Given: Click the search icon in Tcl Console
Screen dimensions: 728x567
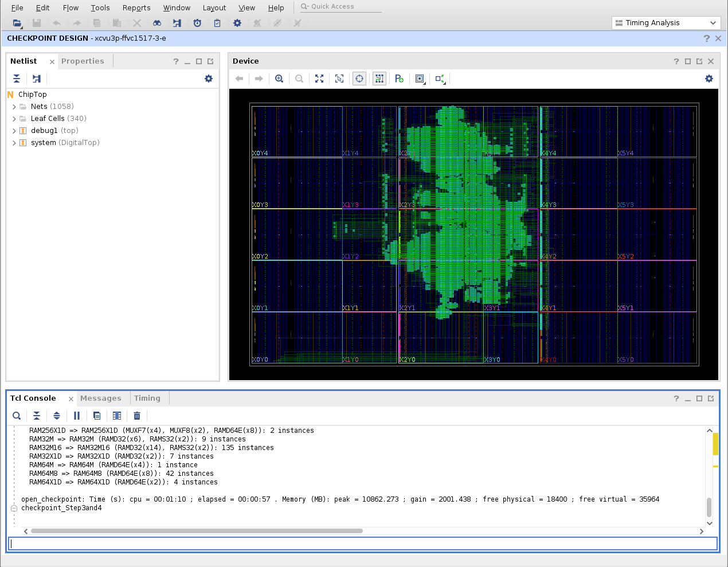Looking at the screenshot, I should coord(17,416).
